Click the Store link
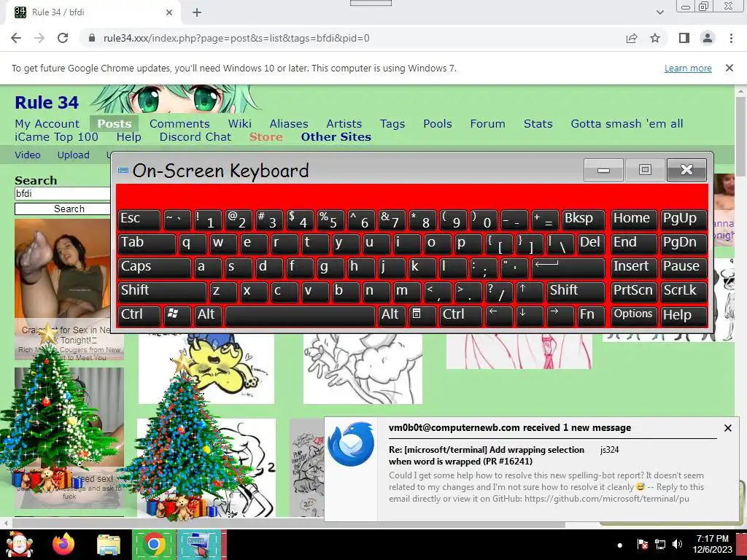 266,137
